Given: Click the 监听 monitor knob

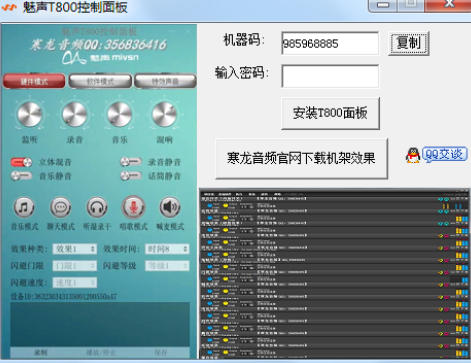Looking at the screenshot, I should (29, 114).
